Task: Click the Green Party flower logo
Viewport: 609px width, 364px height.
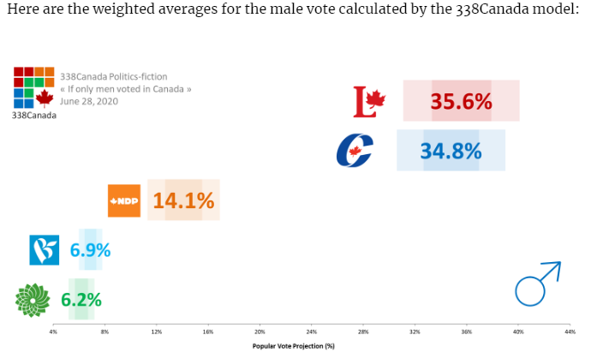Action: (x=33, y=300)
